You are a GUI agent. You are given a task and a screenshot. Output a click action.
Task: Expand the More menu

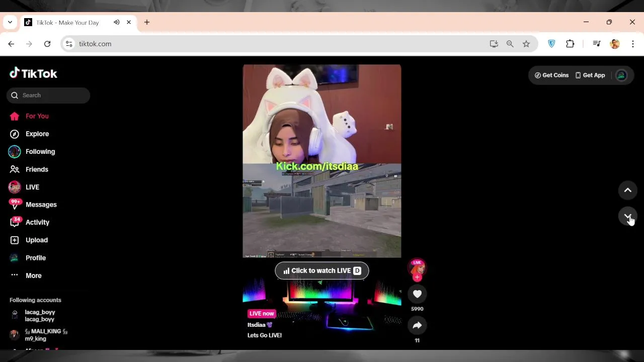(26, 276)
